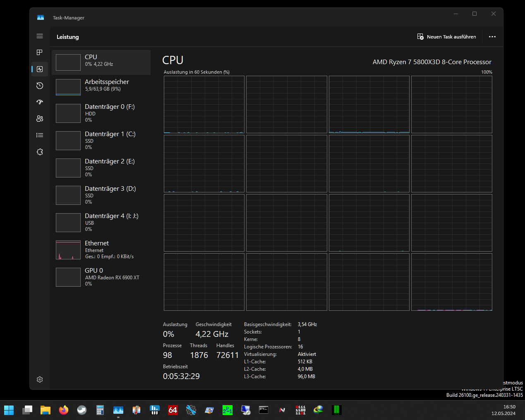
Task: Open the red AIDA64 '64' taskbar icon
Action: [x=173, y=410]
